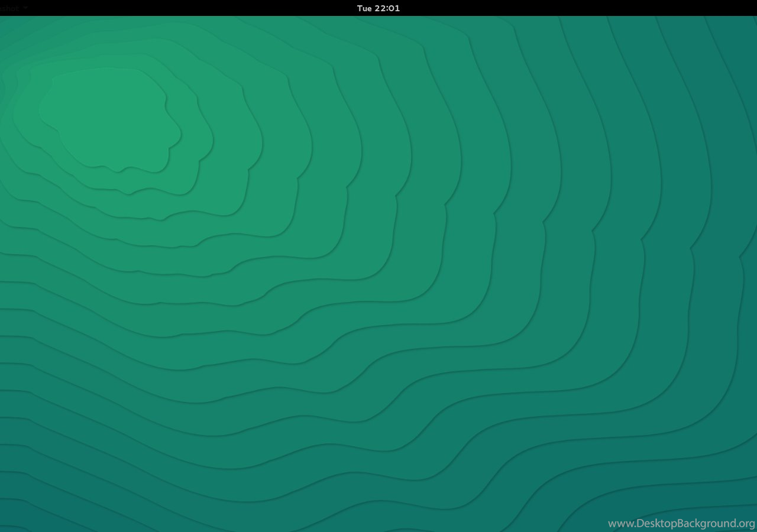Open the dimmed app menu arrow in top bar

26,8
